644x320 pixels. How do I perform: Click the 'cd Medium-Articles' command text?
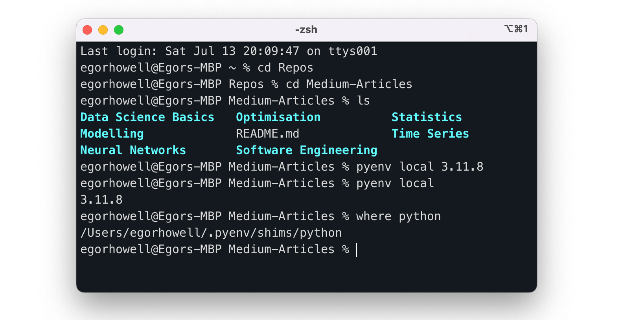(349, 84)
